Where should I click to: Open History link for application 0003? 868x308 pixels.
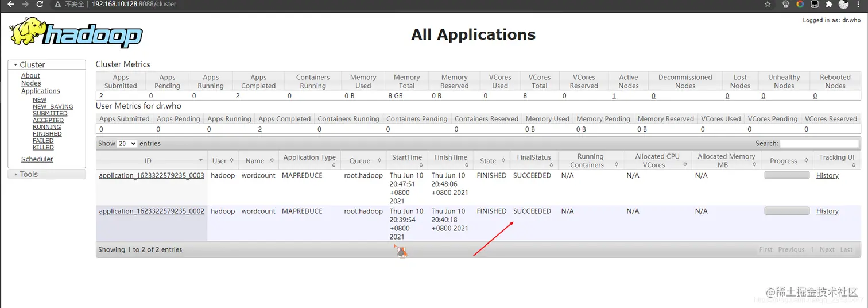tap(827, 175)
